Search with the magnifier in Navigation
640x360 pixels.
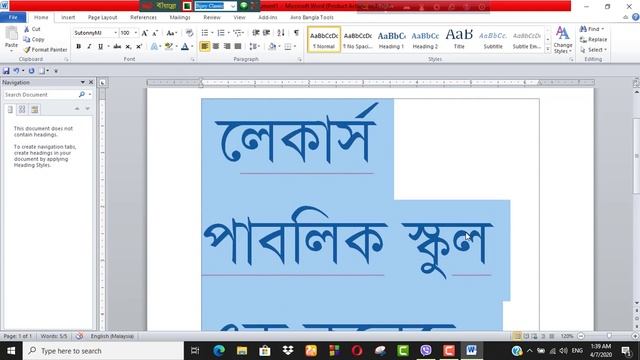click(82, 94)
